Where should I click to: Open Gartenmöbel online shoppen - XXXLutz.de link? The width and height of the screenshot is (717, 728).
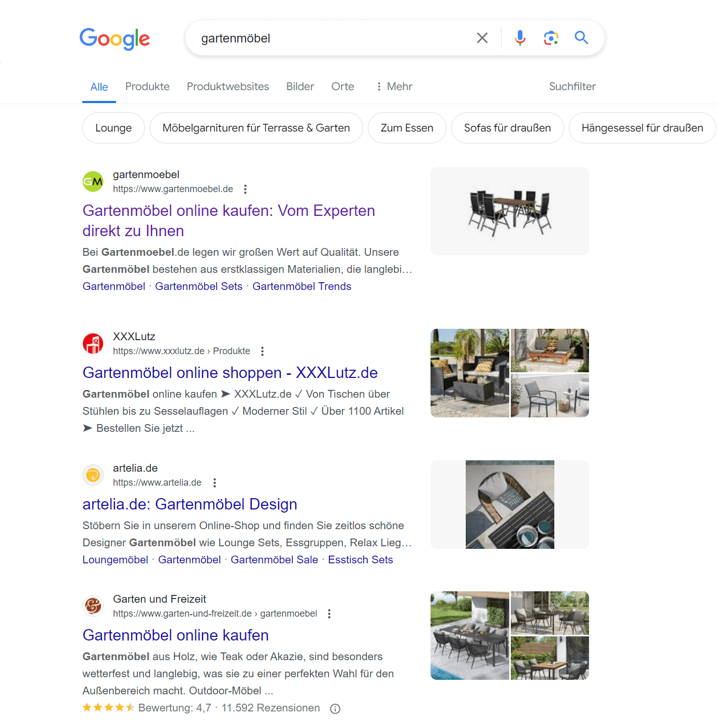coord(230,373)
